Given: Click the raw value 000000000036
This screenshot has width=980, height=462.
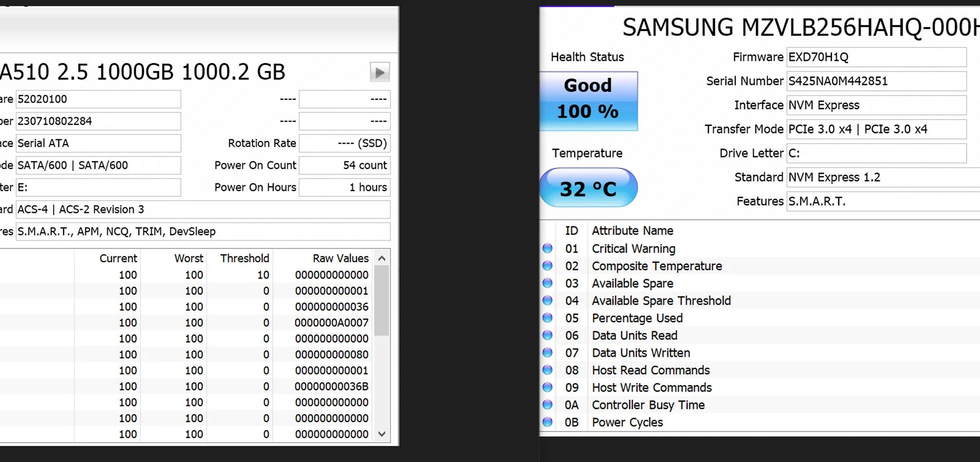Looking at the screenshot, I should 332,306.
